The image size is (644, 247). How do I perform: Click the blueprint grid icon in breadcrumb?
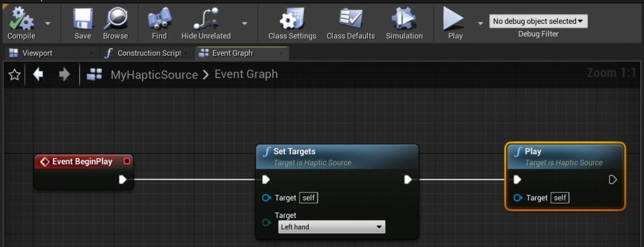94,74
